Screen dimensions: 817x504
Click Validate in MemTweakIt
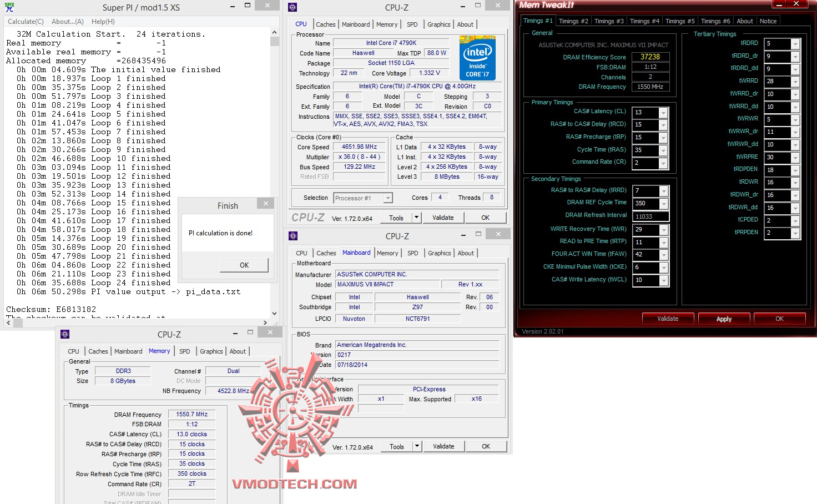pyautogui.click(x=668, y=319)
